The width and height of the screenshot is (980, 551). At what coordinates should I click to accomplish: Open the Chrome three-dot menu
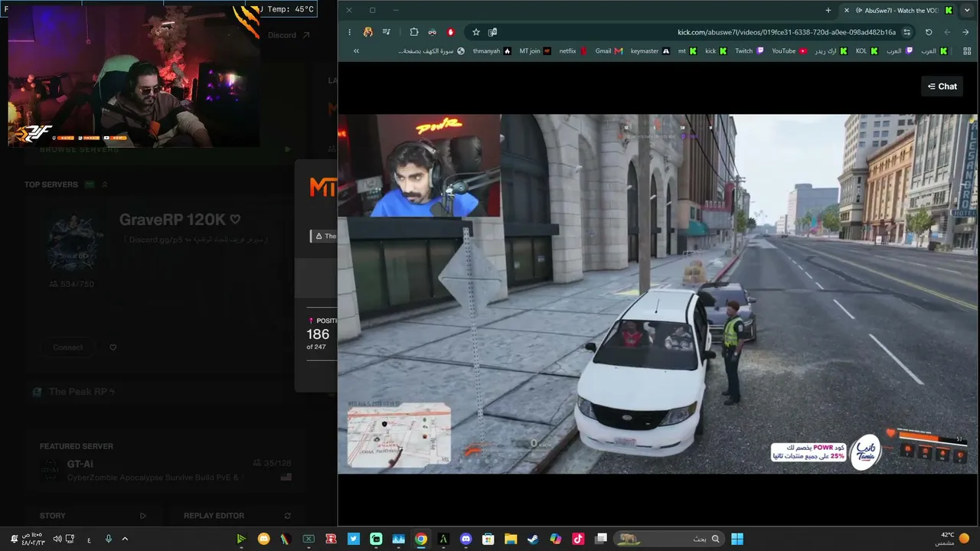350,32
